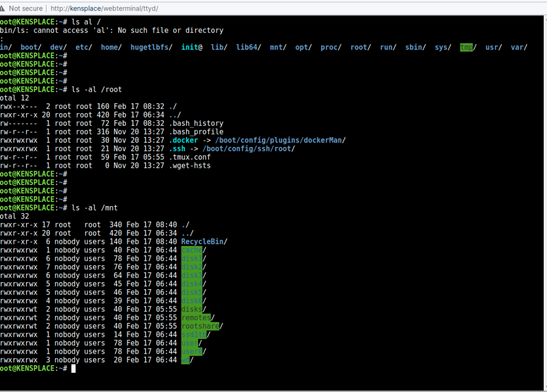Click the /boot/config/ssh/root/ path
Screen dimensions: 547x392
click(x=249, y=149)
